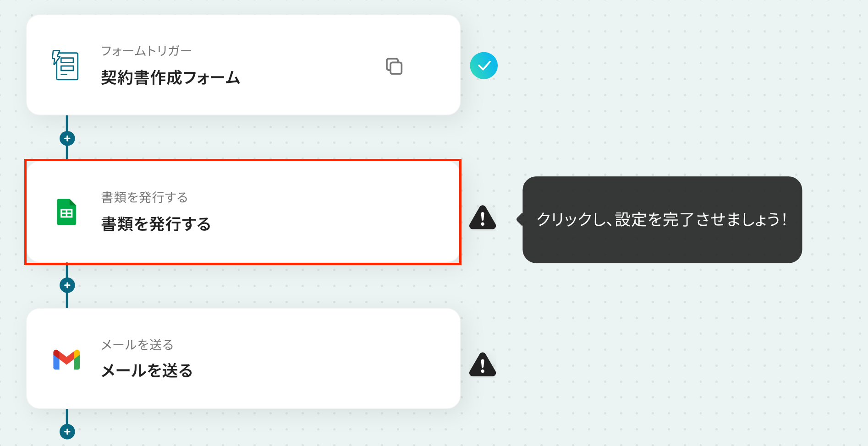
Task: Click warning icon beside メールを送る step
Action: (x=483, y=365)
